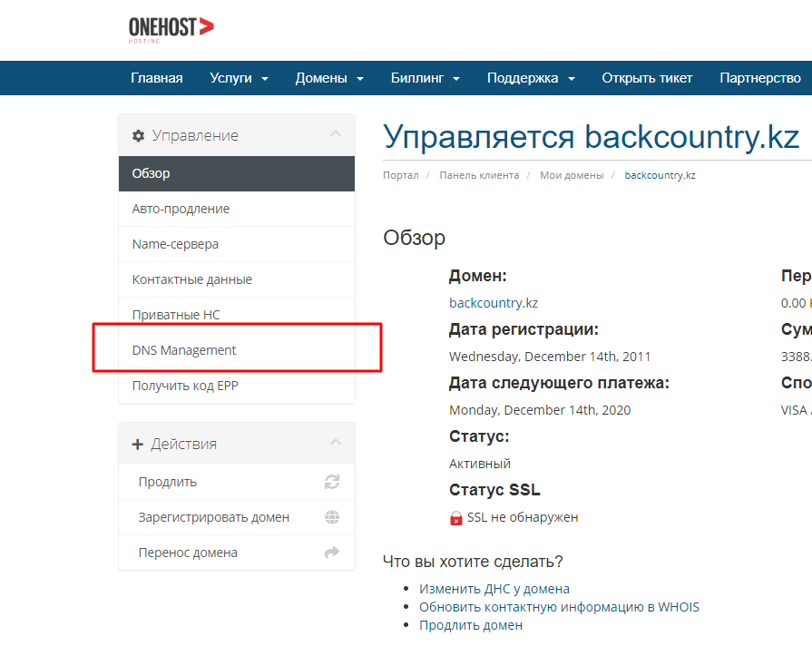Viewport: 812px width, 646px height.
Task: Click the Управляется backcountry.kz heading
Action: click(x=591, y=137)
